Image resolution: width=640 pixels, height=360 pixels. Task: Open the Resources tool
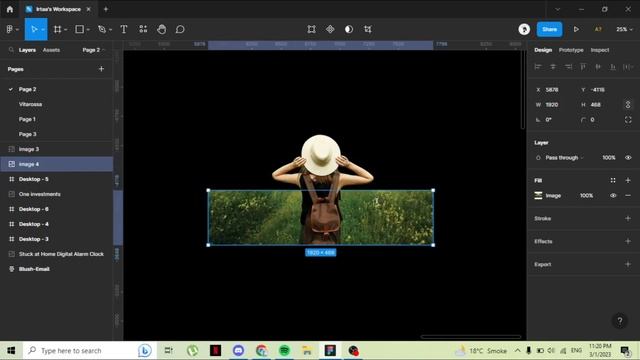point(143,29)
